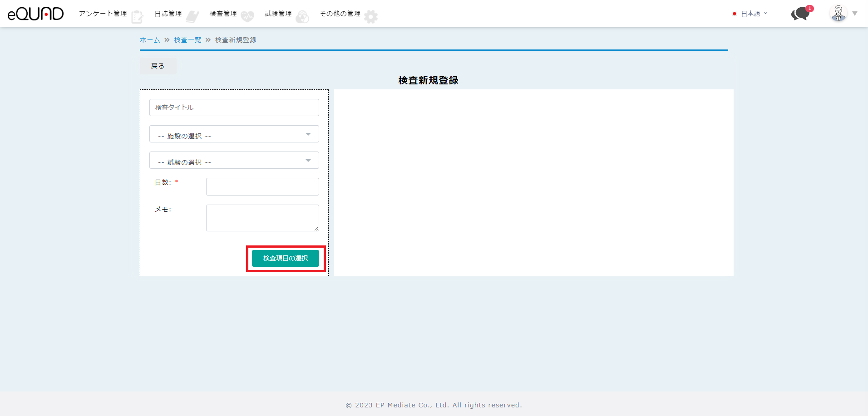Click the examination management heart icon

247,17
